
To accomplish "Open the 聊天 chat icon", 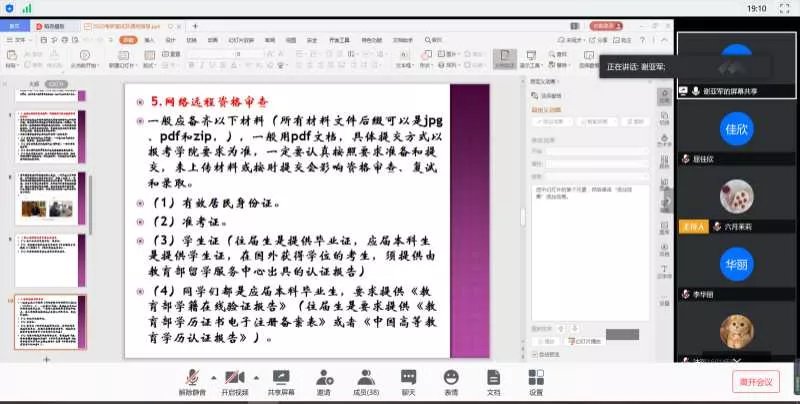I will click(408, 377).
